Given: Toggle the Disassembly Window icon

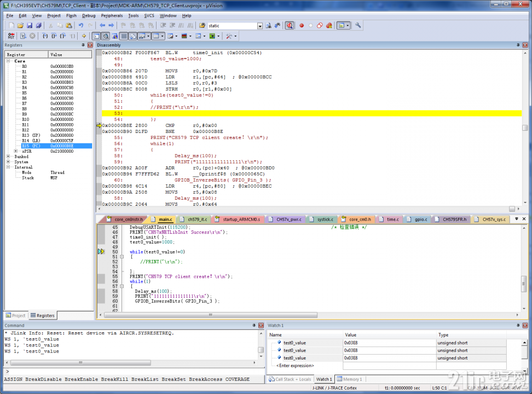Looking at the screenshot, I should point(106,36).
